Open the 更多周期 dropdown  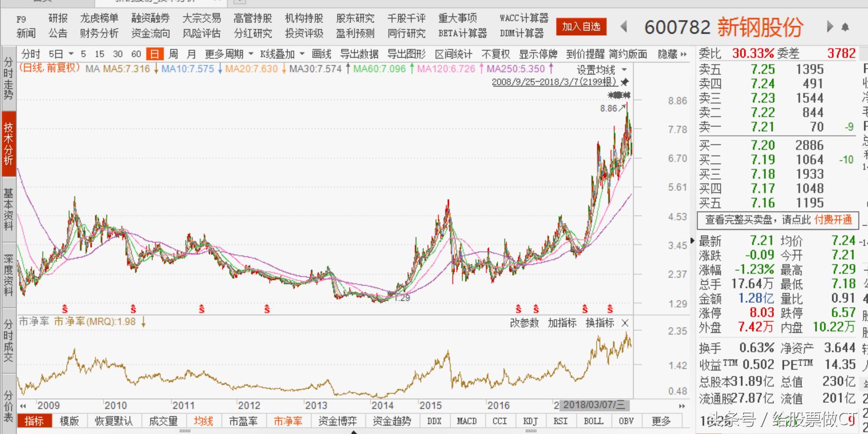coord(230,54)
